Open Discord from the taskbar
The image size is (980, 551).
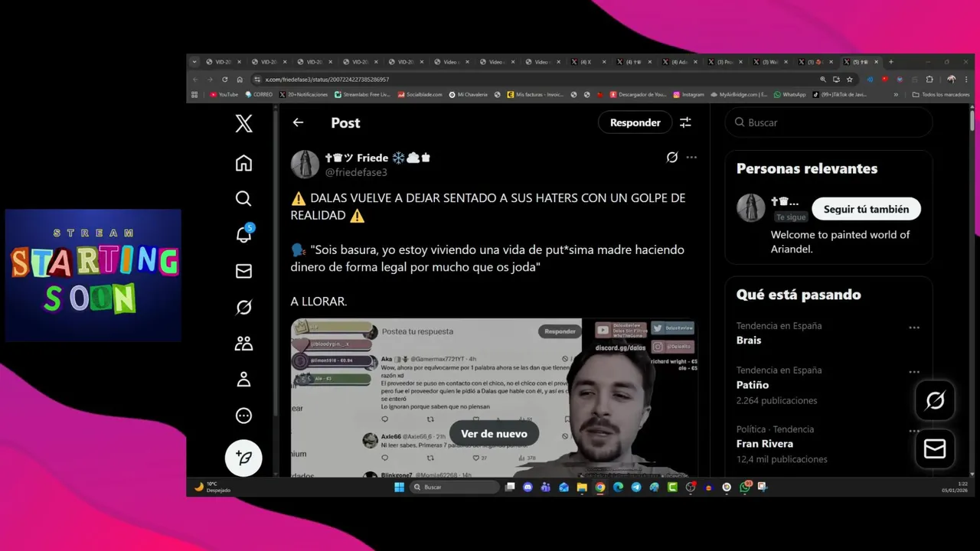527,487
